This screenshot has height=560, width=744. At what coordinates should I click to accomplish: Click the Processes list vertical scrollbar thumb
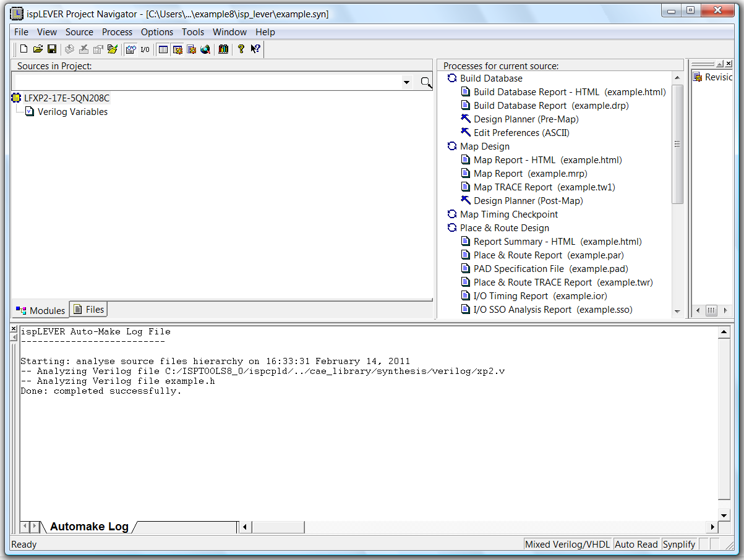pos(677,144)
